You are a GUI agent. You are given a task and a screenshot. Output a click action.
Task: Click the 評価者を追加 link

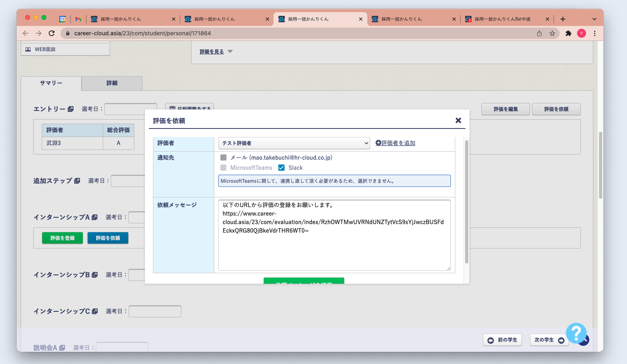point(396,143)
